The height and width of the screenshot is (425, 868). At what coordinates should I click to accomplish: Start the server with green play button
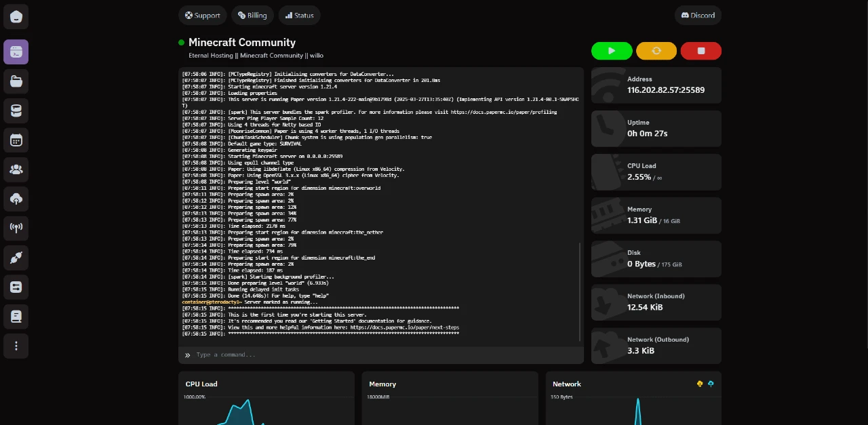[x=612, y=51]
